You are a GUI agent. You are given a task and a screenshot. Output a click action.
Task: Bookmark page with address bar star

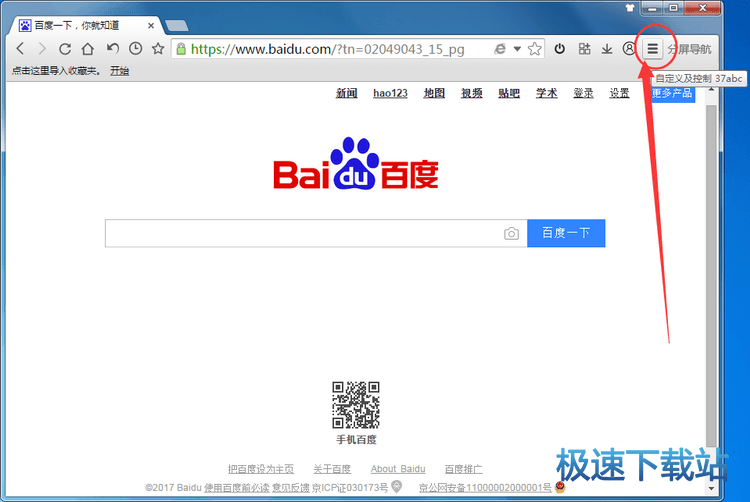pyautogui.click(x=534, y=49)
